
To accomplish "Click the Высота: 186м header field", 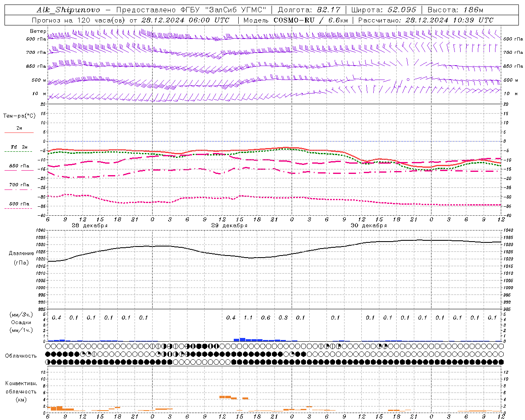I will [x=456, y=10].
